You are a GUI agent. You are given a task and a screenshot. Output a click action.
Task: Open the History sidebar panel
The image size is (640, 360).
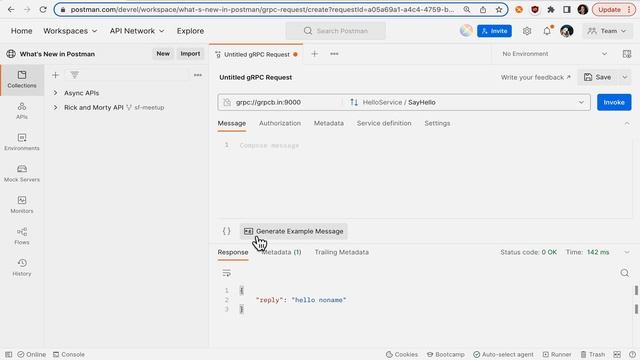pyautogui.click(x=22, y=267)
